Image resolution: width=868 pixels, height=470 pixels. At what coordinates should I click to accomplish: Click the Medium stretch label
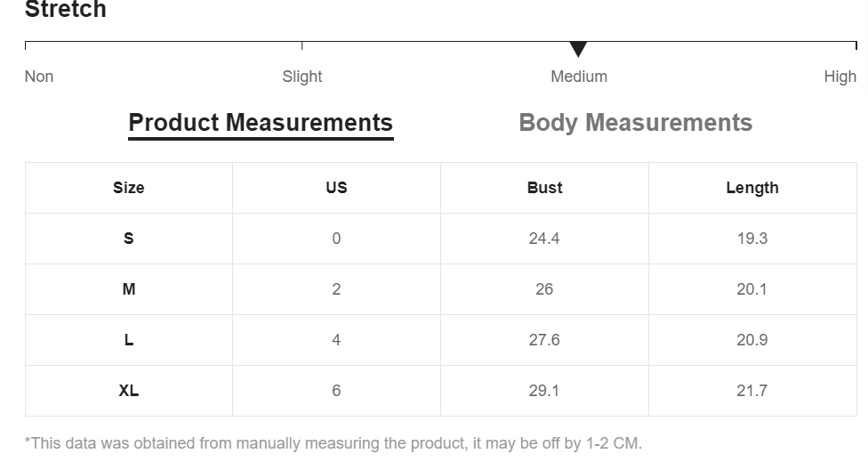pos(579,77)
